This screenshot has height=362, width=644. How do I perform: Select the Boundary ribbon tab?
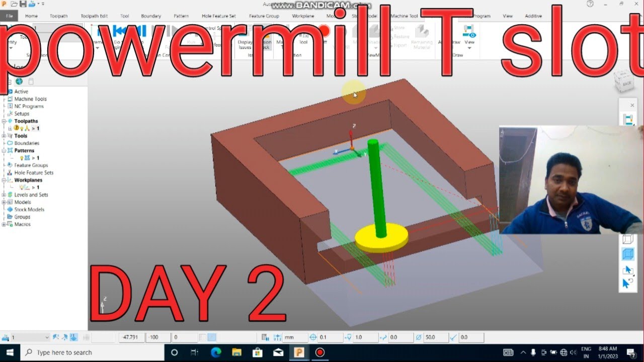(x=151, y=16)
